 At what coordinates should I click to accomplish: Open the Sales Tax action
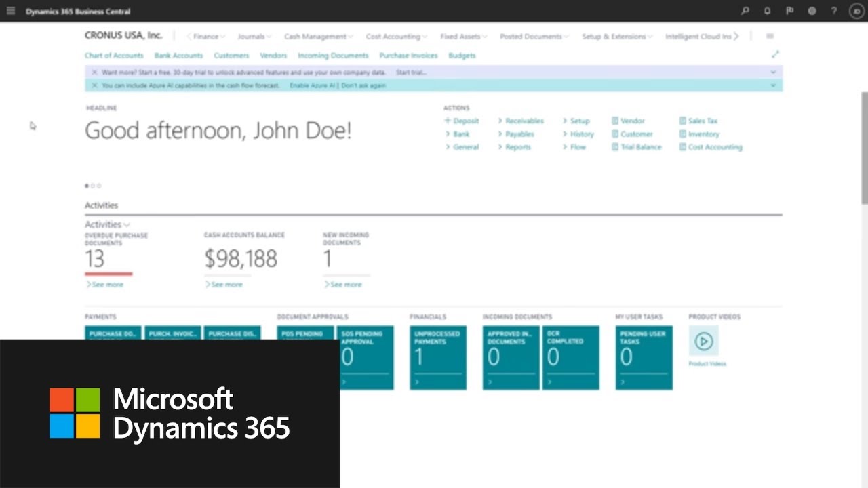pos(698,121)
